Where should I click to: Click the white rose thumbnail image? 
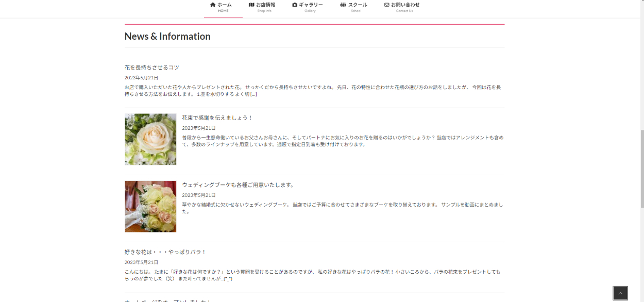[150, 139]
